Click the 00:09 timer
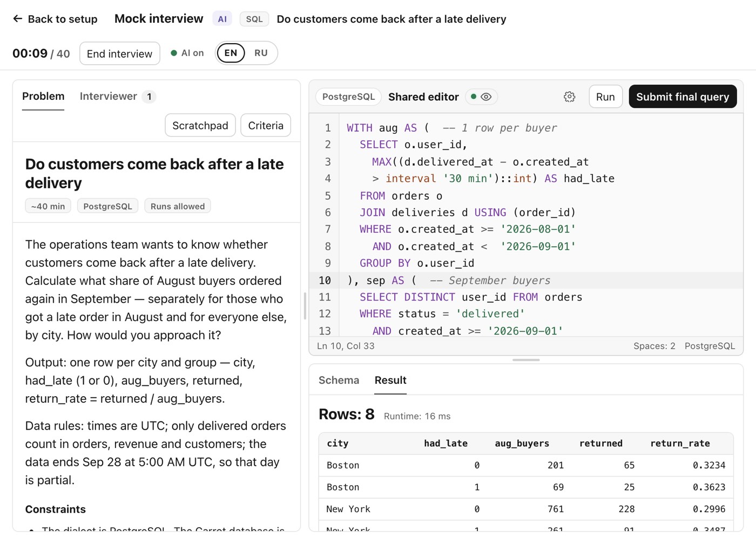This screenshot has width=756, height=544. pyautogui.click(x=30, y=53)
